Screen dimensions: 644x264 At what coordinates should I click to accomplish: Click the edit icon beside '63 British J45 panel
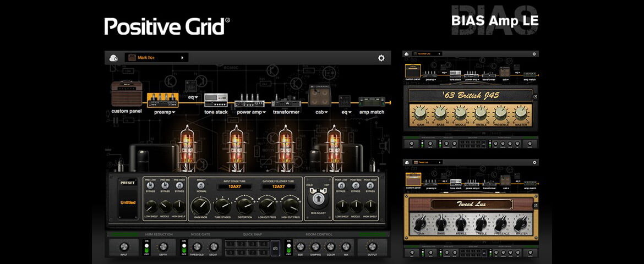tap(535, 97)
